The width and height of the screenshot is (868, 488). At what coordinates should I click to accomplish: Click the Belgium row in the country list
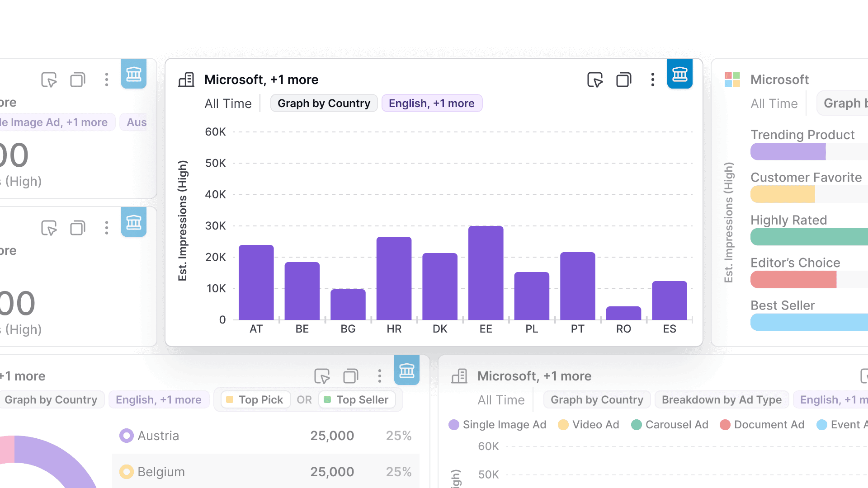(266, 471)
